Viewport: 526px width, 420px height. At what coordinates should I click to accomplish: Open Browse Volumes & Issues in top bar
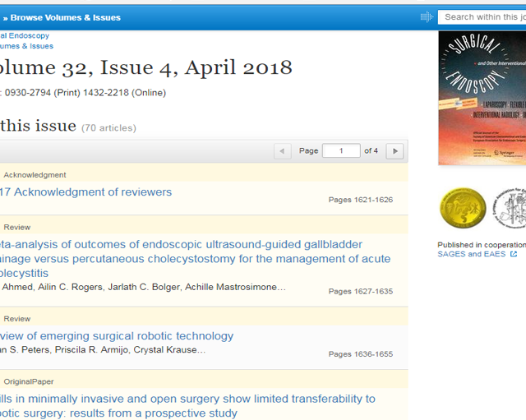(65, 17)
